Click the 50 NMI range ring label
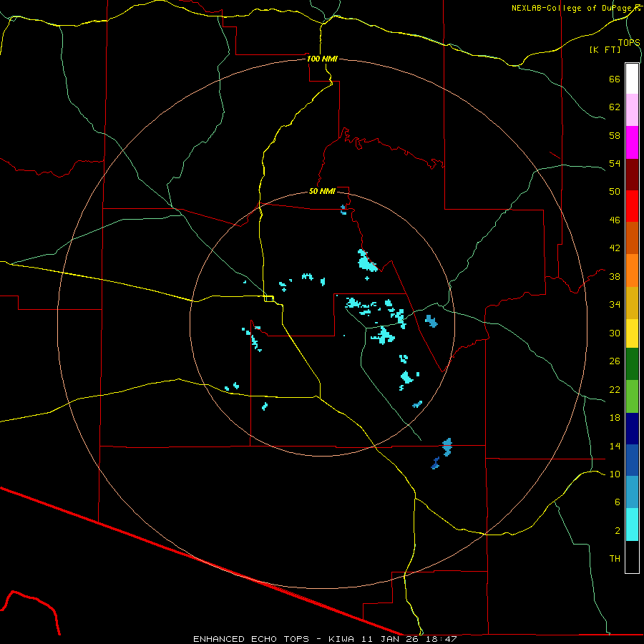This screenshot has width=644, height=644. (x=322, y=191)
